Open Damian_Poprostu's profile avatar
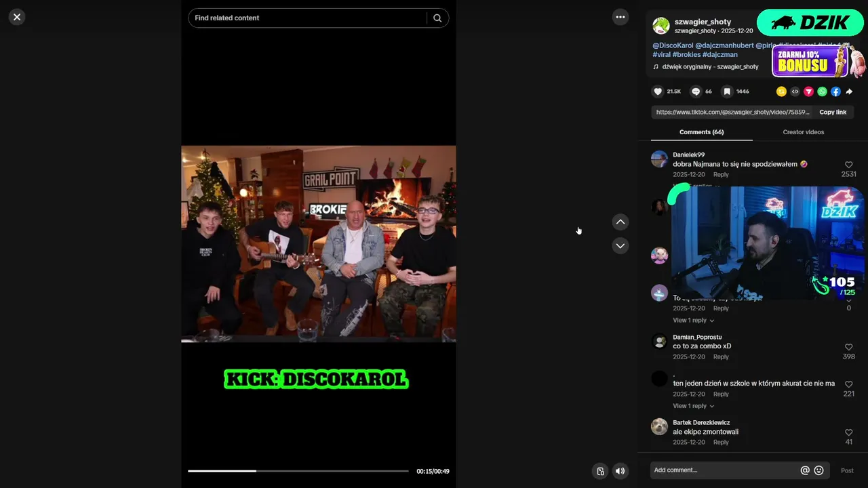868x488 pixels. pyautogui.click(x=659, y=342)
